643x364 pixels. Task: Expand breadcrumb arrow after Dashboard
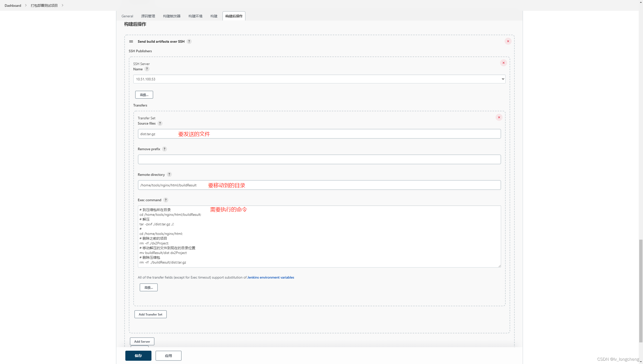pyautogui.click(x=26, y=5)
